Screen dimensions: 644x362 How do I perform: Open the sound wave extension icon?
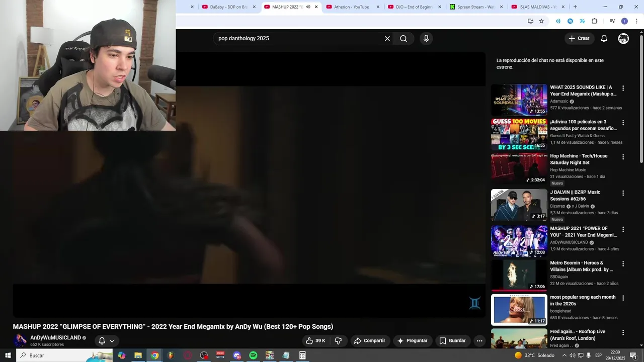pos(558,21)
